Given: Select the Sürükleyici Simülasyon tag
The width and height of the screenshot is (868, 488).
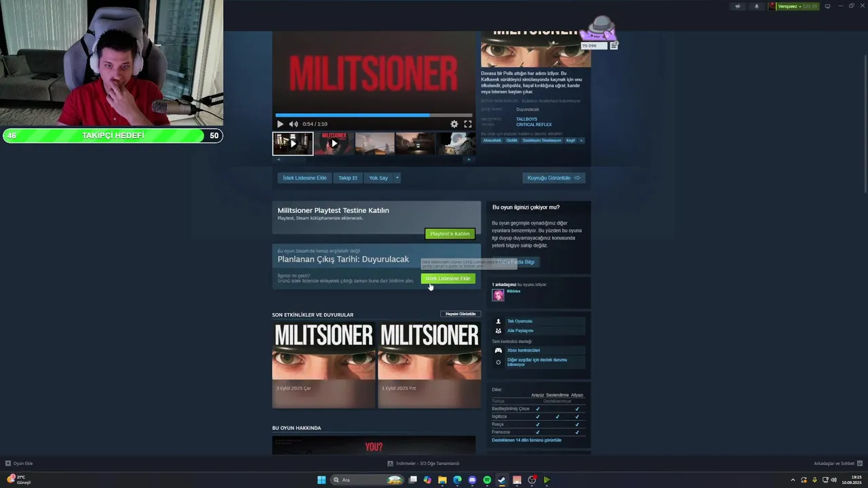Looking at the screenshot, I should tap(542, 140).
